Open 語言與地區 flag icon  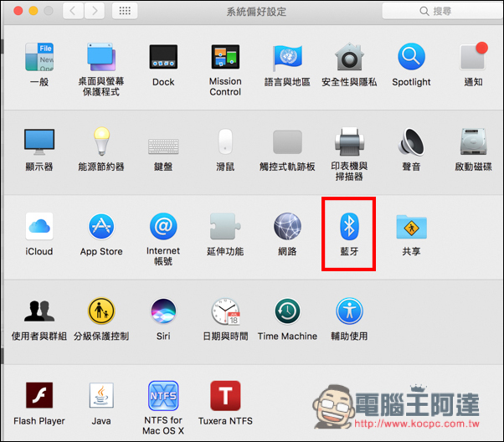point(287,57)
